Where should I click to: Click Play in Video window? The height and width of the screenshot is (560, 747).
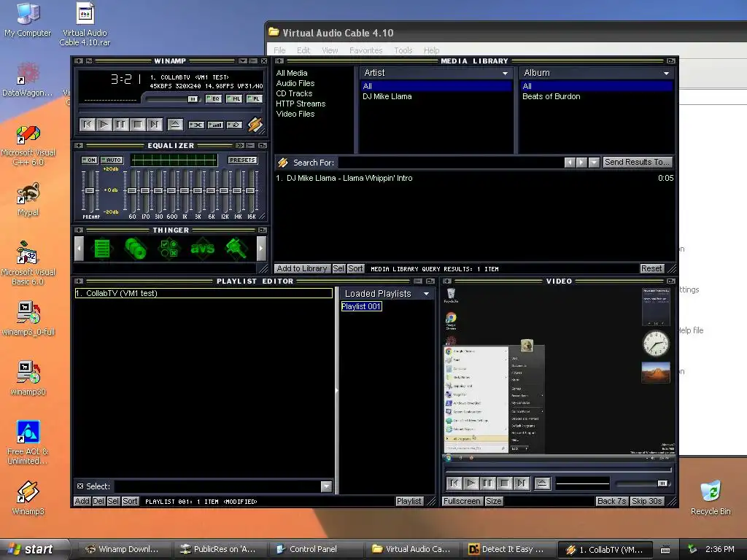tap(471, 484)
